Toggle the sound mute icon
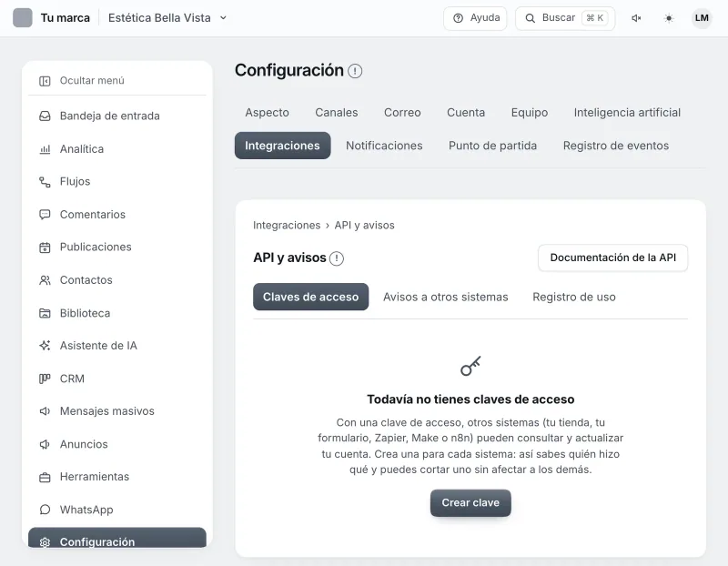728x566 pixels. pyautogui.click(x=636, y=18)
